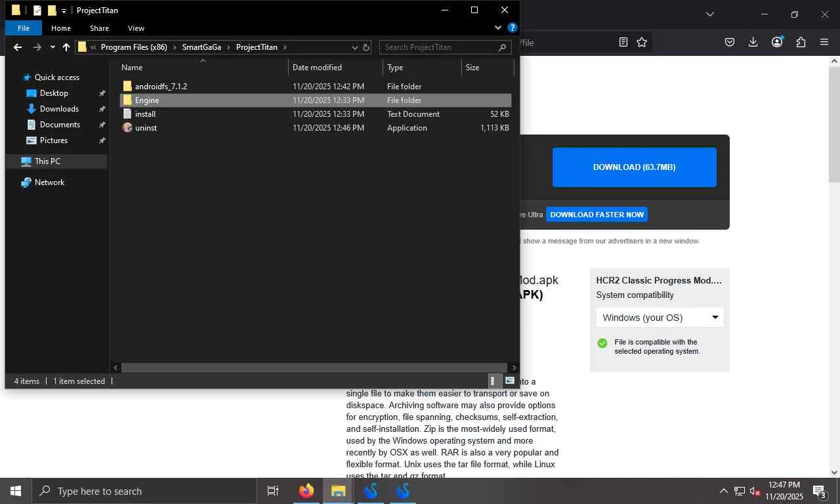Show hidden system tray icons
Viewport: 840px width, 504px height.
[724, 491]
